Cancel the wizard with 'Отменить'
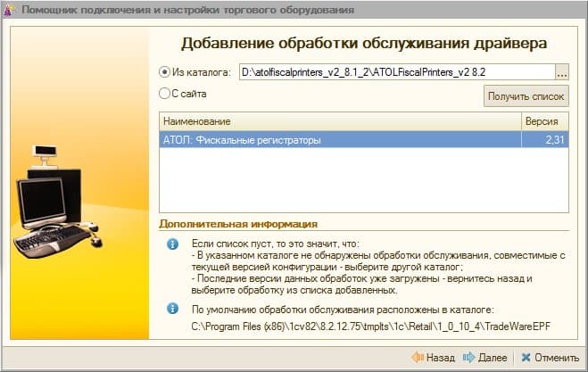This screenshot has width=588, height=372. (551, 358)
